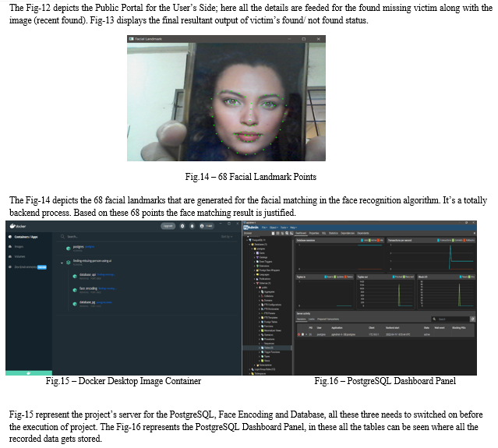This screenshot has width=498, height=448.
Task: Click pgAdmin logo
Action: 251,228
